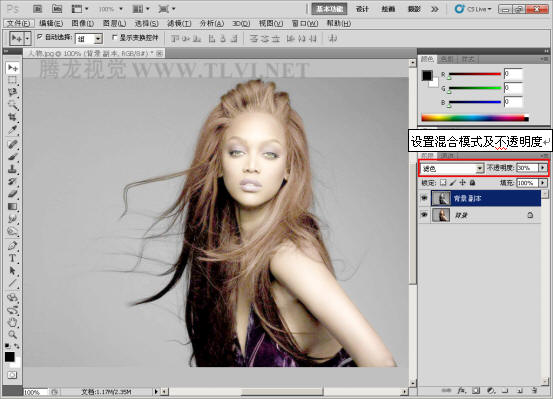The width and height of the screenshot is (553, 399).
Task: Select the Pen tool
Action: (13, 246)
